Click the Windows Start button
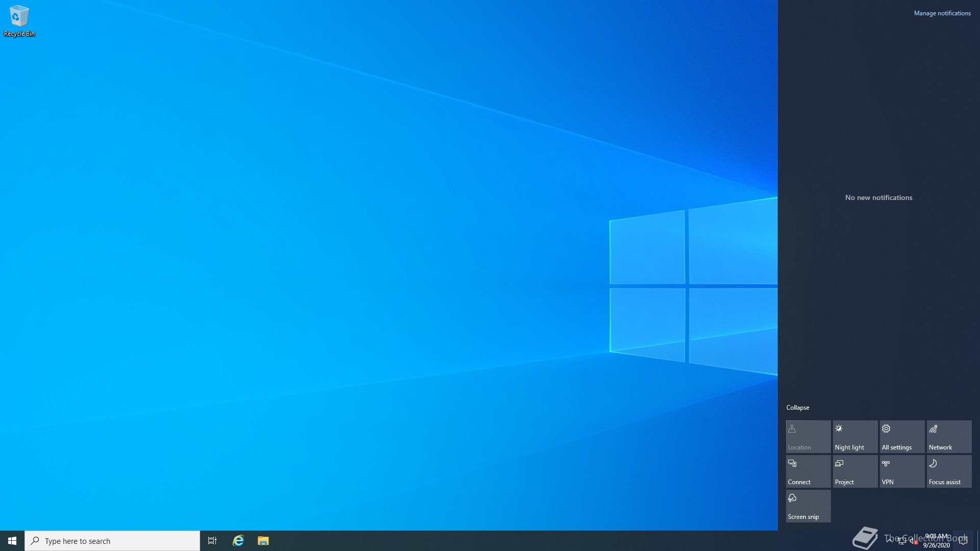The image size is (980, 551). [x=12, y=541]
